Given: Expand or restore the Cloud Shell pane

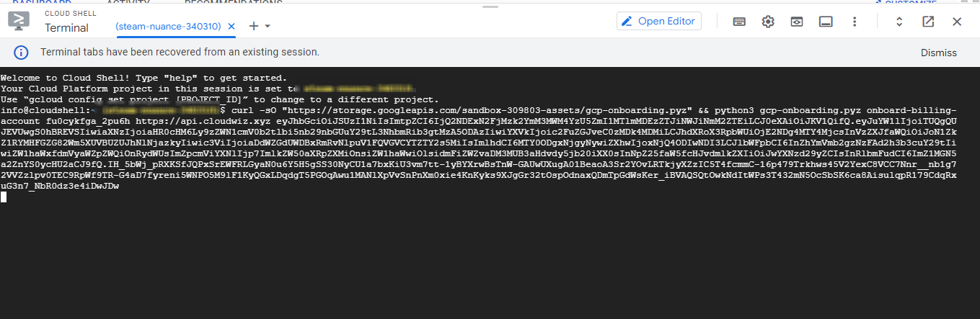Looking at the screenshot, I should pos(899,22).
